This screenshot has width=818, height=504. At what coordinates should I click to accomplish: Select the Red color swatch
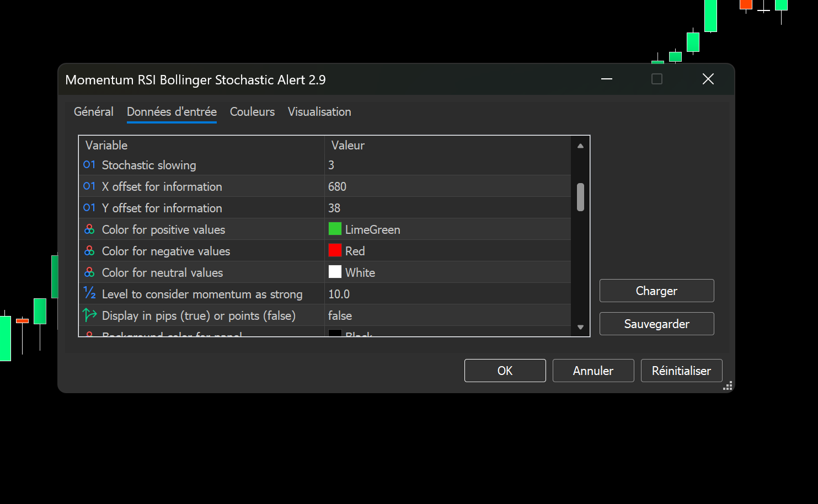click(x=335, y=250)
